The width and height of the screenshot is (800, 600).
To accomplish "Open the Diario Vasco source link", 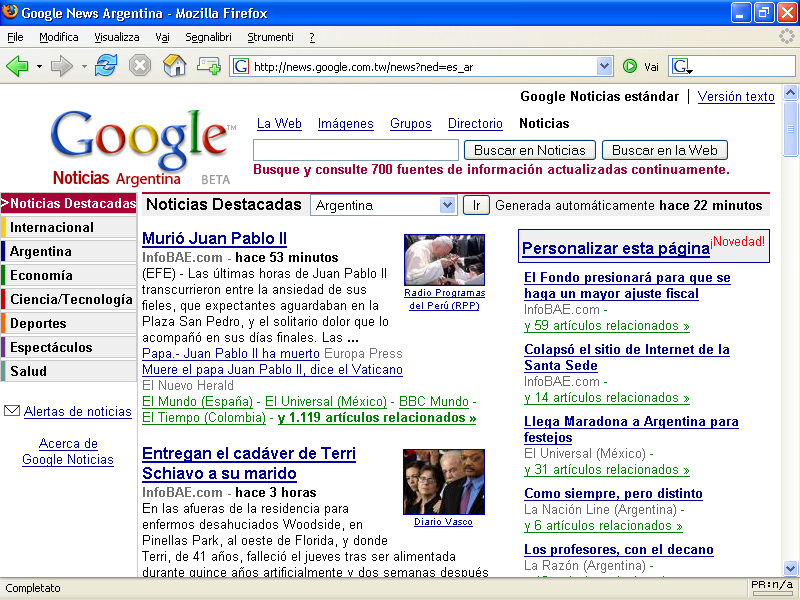I will coord(443,521).
